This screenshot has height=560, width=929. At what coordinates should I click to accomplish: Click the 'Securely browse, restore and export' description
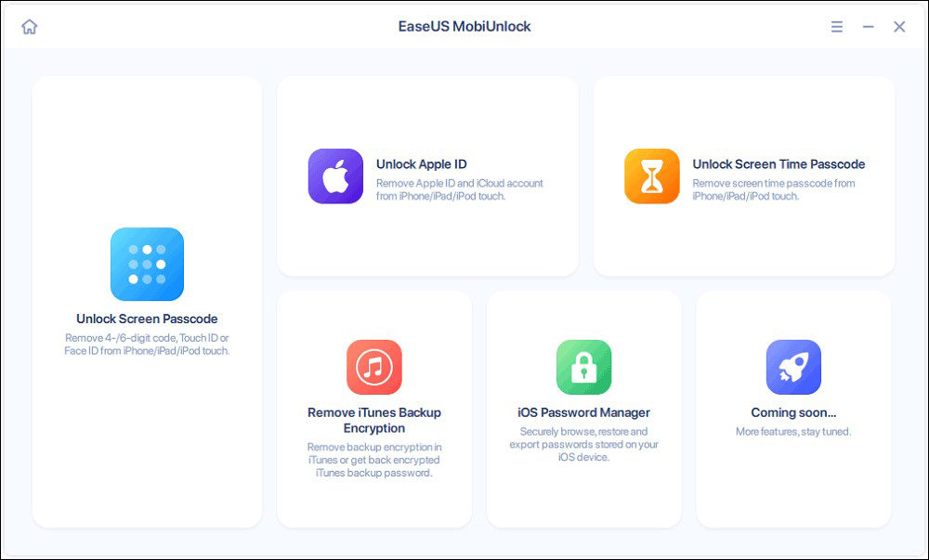[x=583, y=444]
